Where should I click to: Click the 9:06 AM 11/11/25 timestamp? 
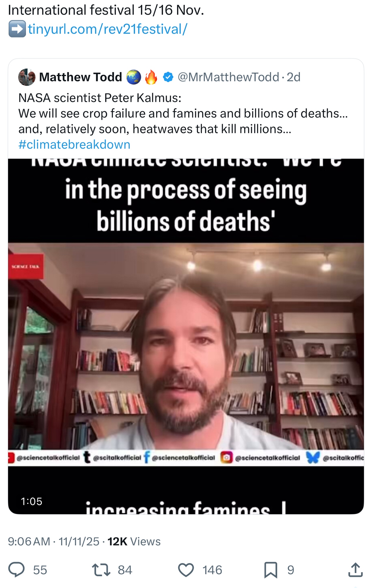pyautogui.click(x=54, y=541)
